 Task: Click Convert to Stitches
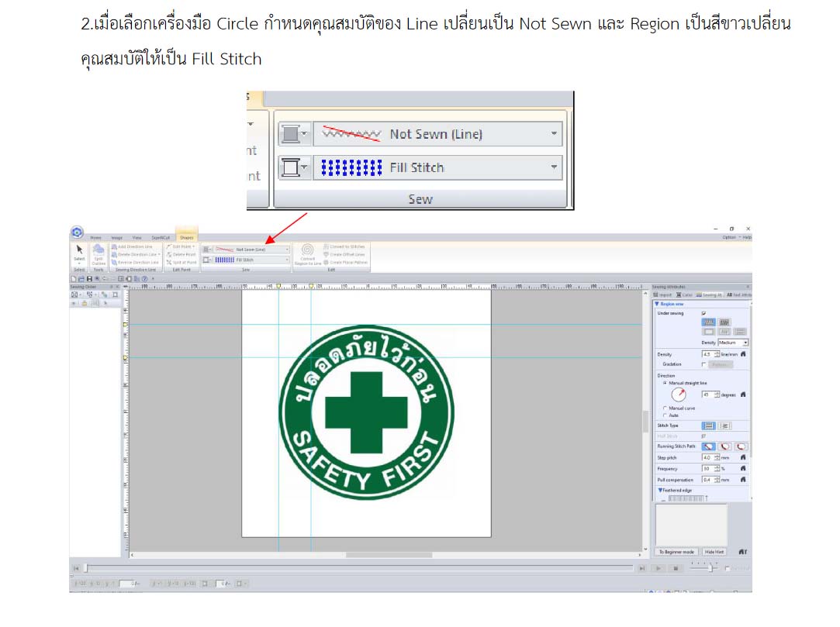click(344, 246)
